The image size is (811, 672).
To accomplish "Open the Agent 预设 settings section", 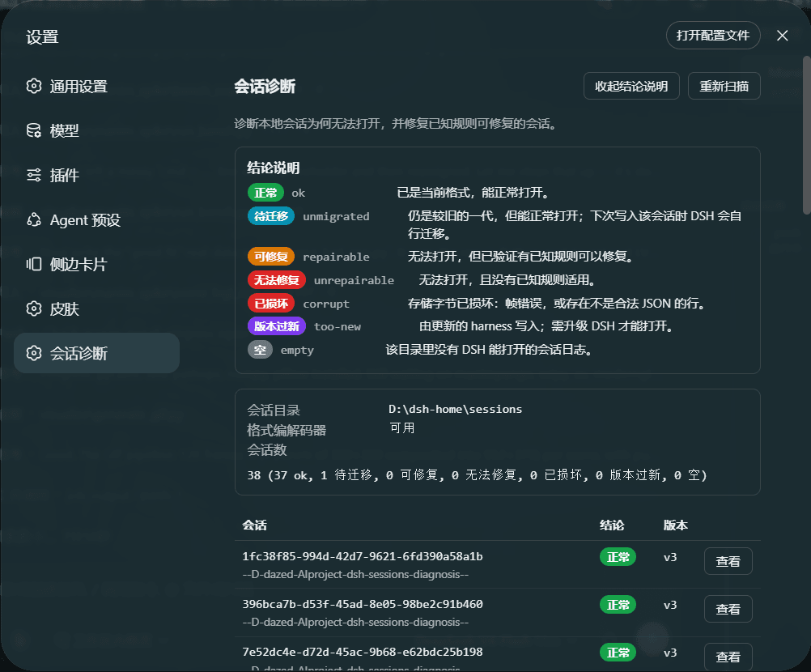I will pos(96,220).
